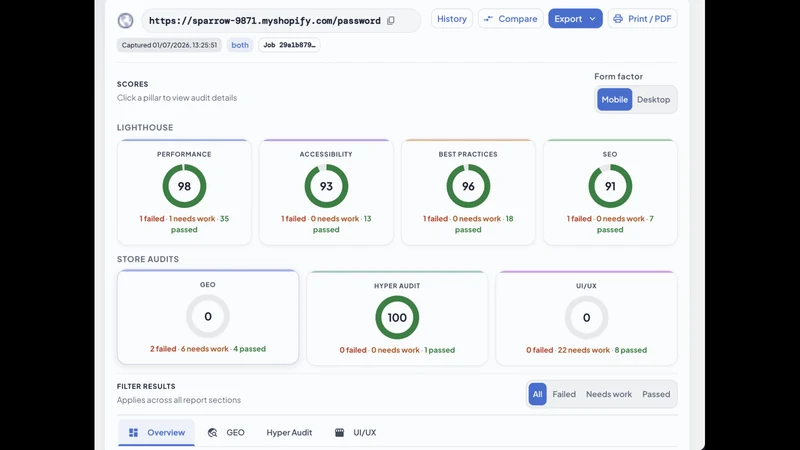
Task: Filter results by Needs work
Action: [609, 394]
